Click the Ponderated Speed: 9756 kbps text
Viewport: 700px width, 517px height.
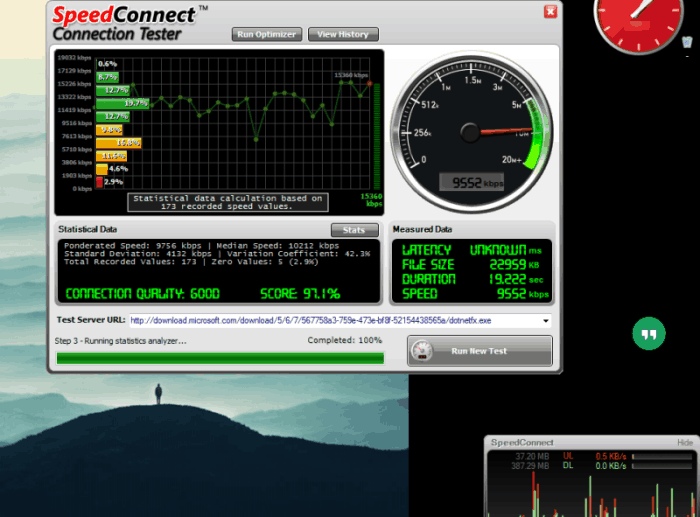tap(133, 246)
